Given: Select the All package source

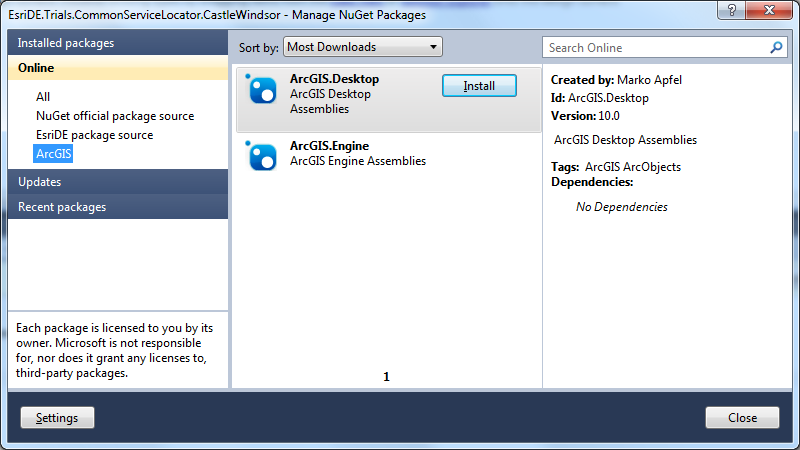Looking at the screenshot, I should tap(43, 97).
